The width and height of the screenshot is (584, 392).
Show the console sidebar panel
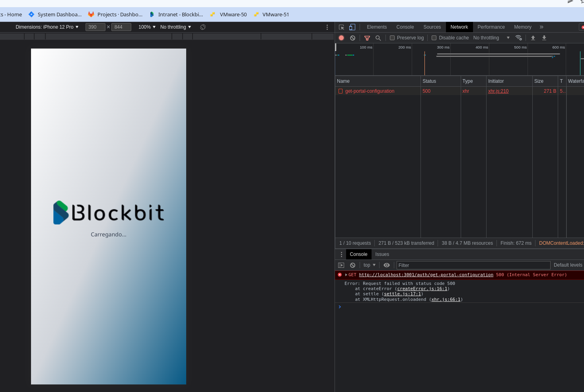coord(341,265)
